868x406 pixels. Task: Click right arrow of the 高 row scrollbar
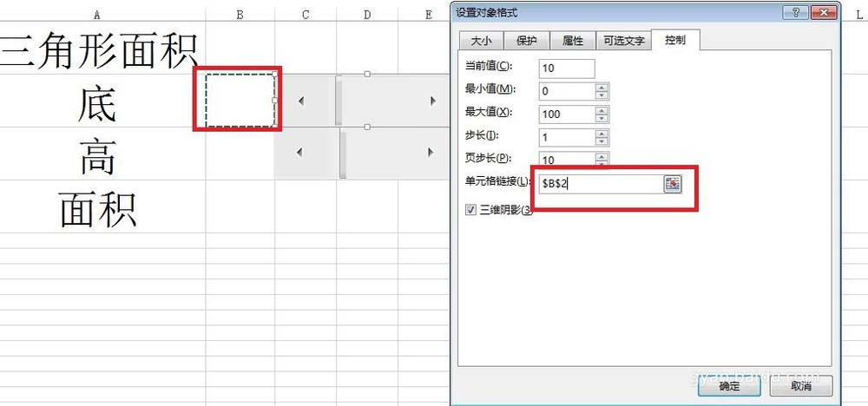(431, 152)
